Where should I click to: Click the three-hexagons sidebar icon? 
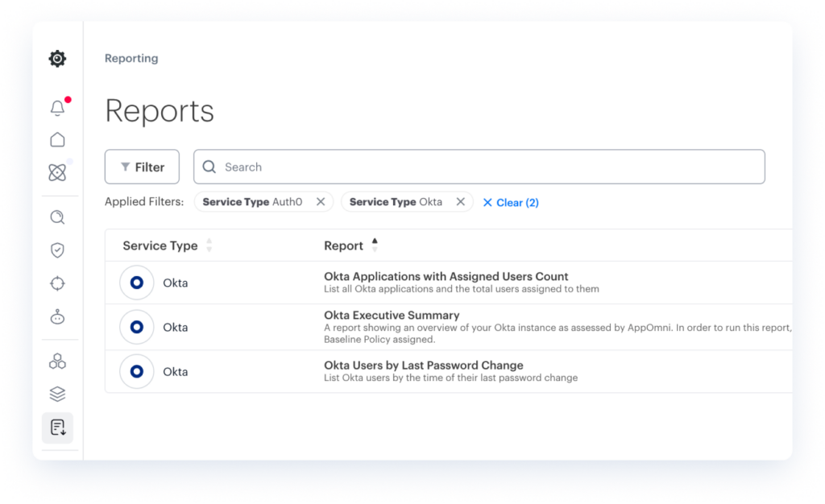57,361
